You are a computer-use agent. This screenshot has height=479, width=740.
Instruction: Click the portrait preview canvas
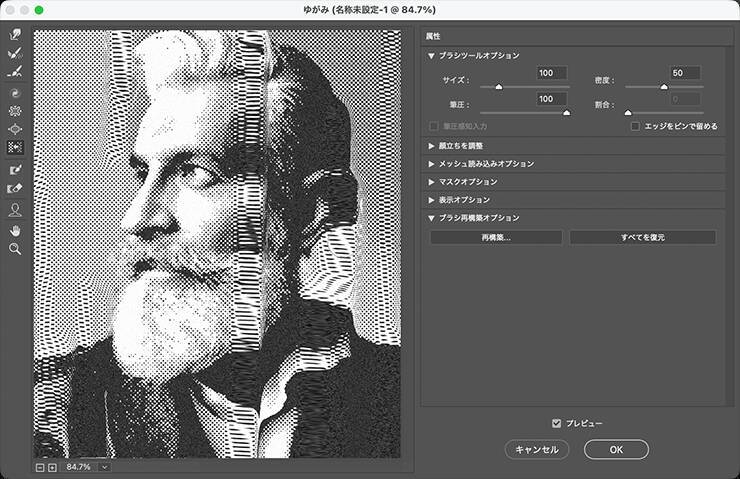(x=217, y=244)
